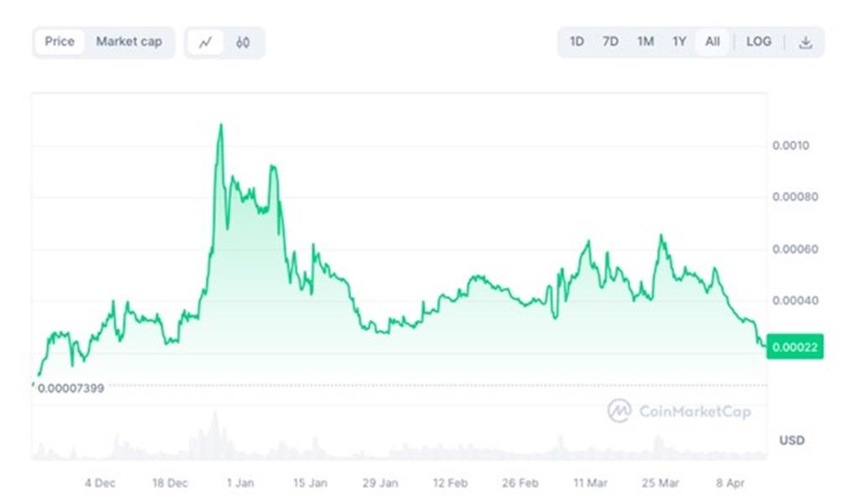
Task: Show the All time range
Action: coord(712,42)
